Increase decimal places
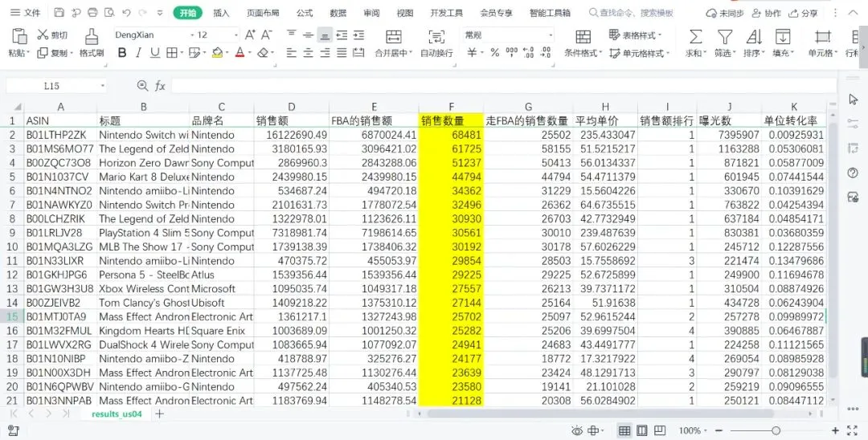The image size is (868, 440). pos(529,52)
